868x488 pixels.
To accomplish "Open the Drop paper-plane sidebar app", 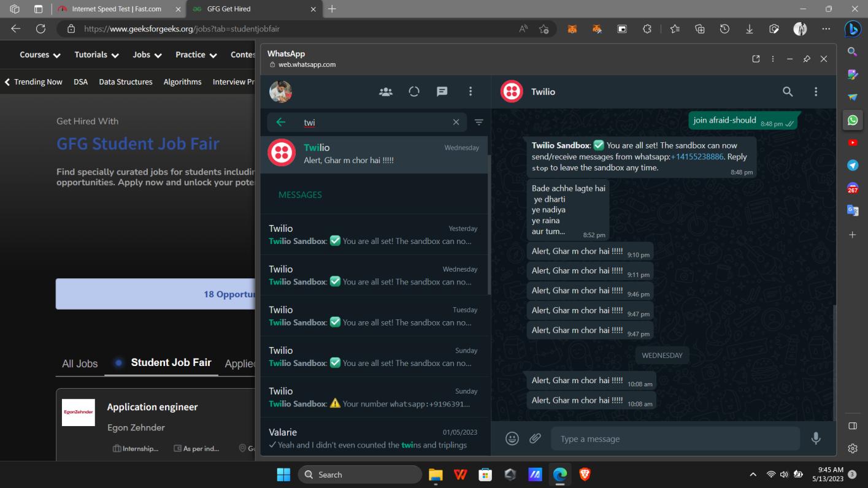I will [x=853, y=97].
